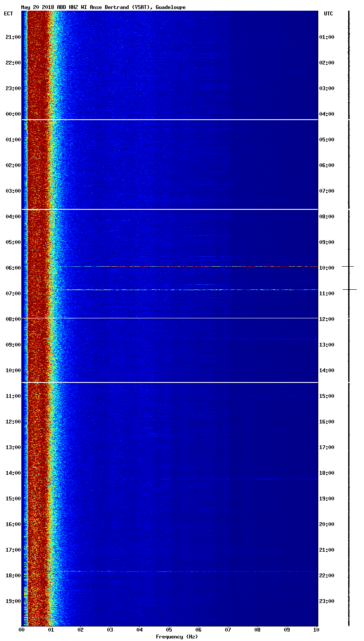This screenshot has height=641, width=364.
Task: Select the 04:00 label on ECT axis
Action: (x=13, y=217)
